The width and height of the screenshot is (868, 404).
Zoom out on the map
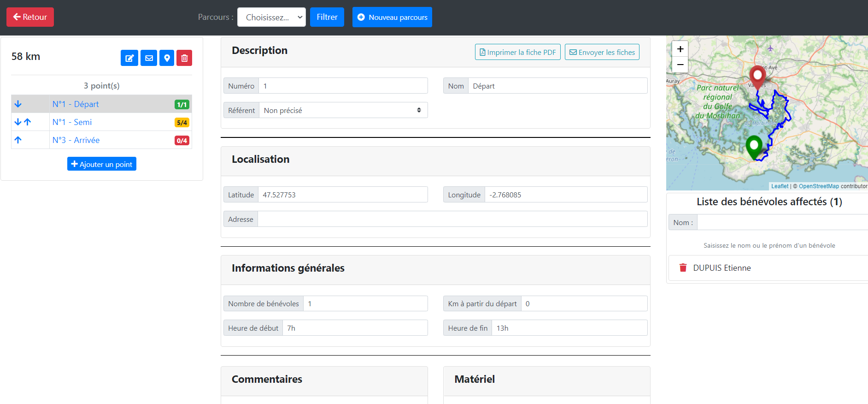[680, 65]
